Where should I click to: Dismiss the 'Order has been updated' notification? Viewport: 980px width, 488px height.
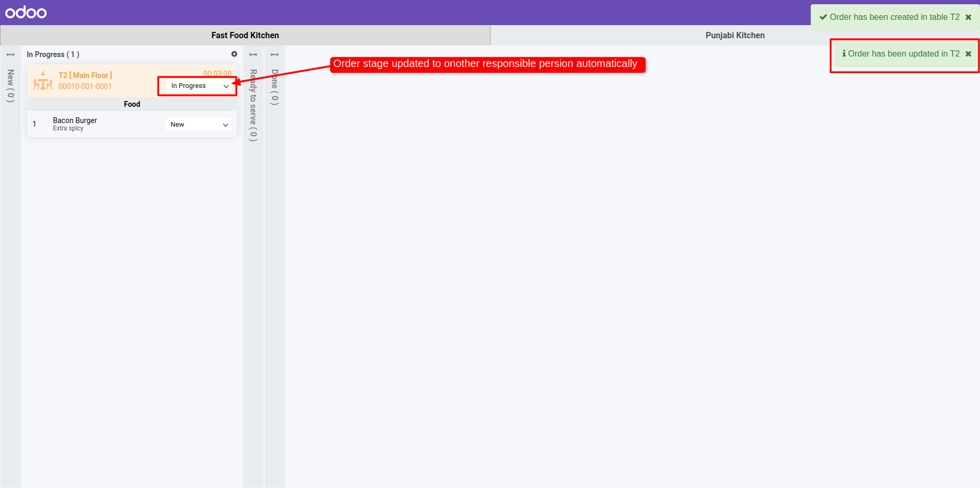968,54
